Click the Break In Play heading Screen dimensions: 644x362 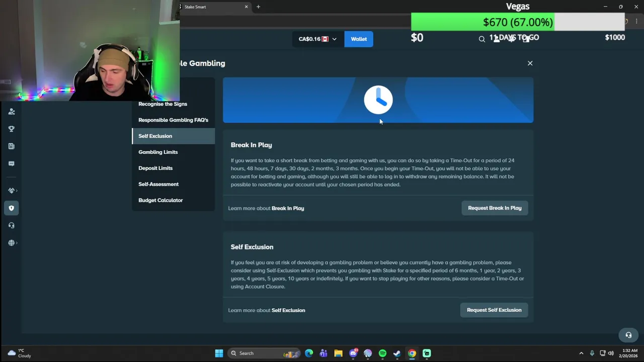point(251,145)
